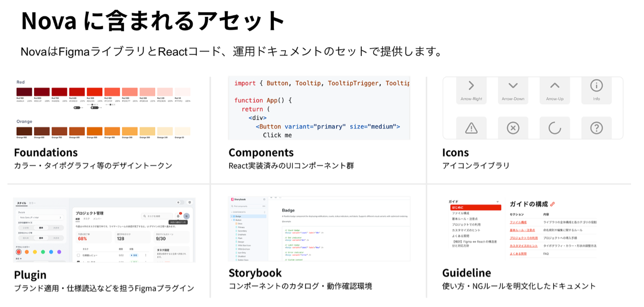Viewport: 644px width, 307px height.
Task: Click the user avatar in project dashboard
Action: (186, 216)
